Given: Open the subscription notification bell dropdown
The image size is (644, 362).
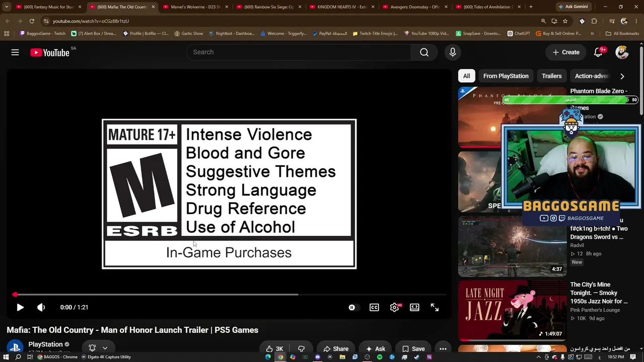Looking at the screenshot, I should point(98,348).
